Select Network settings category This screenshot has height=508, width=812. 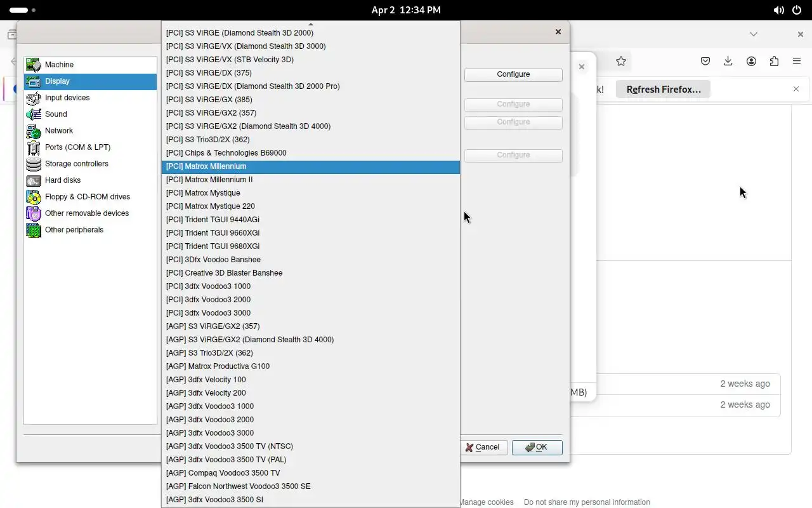tap(90, 131)
